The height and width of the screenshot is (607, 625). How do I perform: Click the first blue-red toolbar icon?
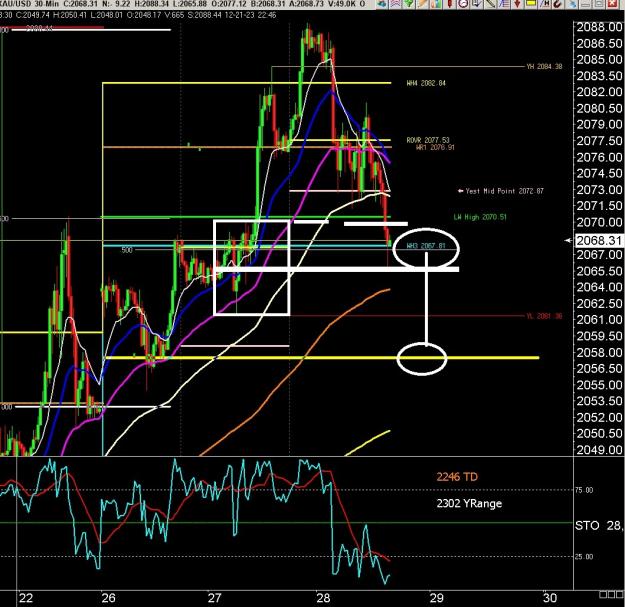[382, 4]
